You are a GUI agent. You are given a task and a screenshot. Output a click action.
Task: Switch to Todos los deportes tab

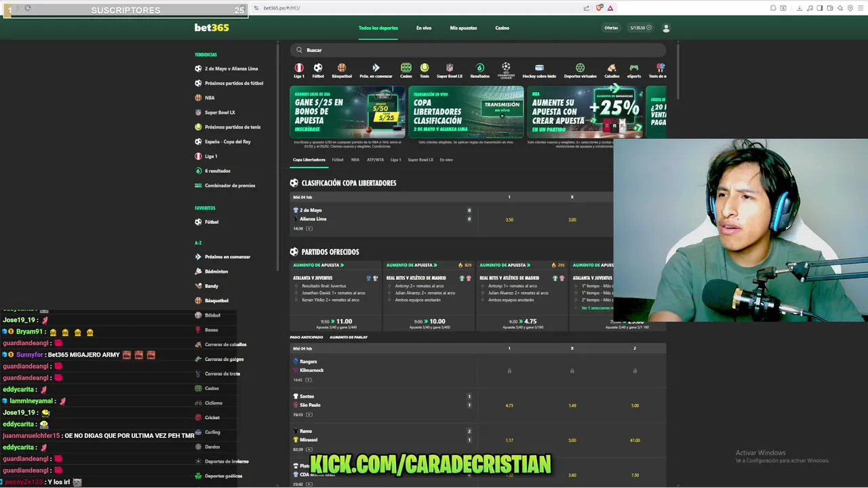378,28
